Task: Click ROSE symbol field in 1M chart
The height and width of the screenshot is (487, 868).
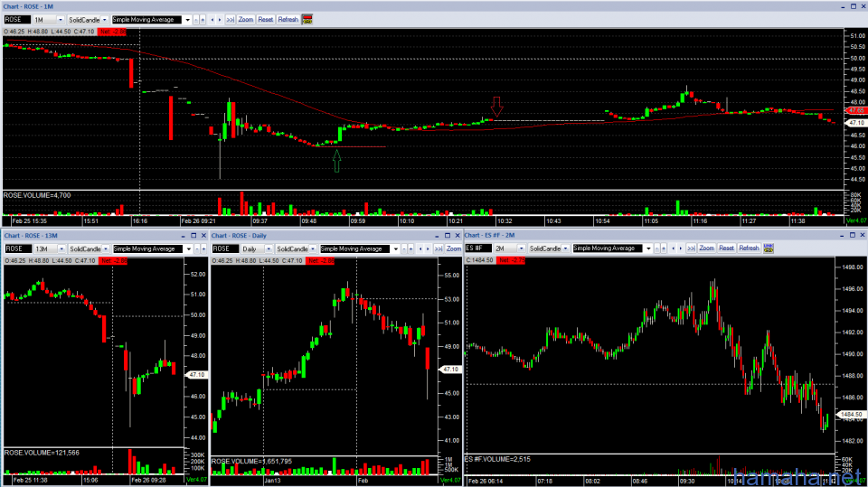Action: click(x=17, y=20)
